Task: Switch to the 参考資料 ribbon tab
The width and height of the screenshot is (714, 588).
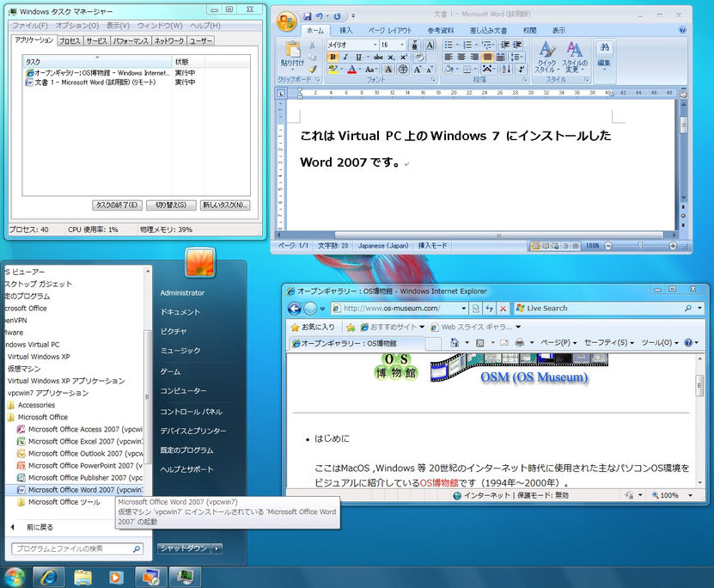Action: click(x=440, y=30)
